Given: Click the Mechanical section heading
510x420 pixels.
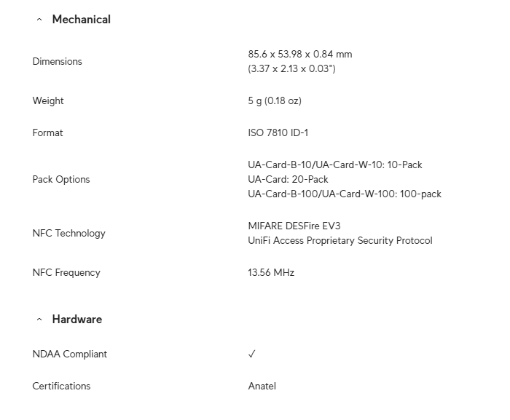Looking at the screenshot, I should point(82,20).
